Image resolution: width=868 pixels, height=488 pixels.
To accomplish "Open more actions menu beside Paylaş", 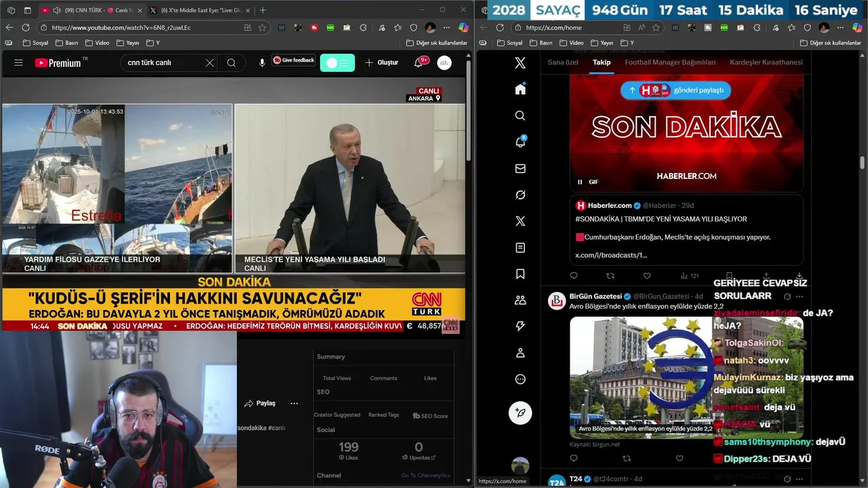I will pos(294,403).
